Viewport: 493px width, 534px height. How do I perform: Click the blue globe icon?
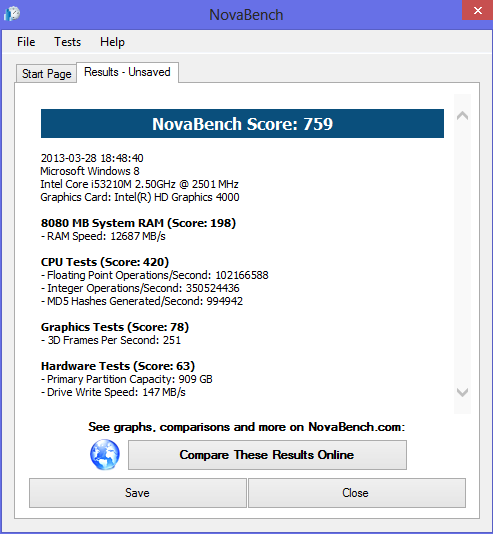pyautogui.click(x=105, y=455)
